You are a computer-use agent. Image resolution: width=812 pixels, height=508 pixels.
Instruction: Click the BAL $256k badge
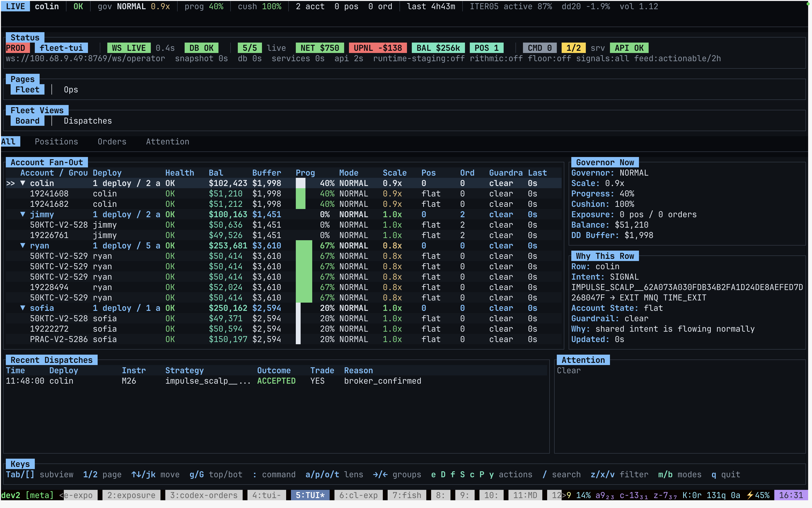pos(438,48)
